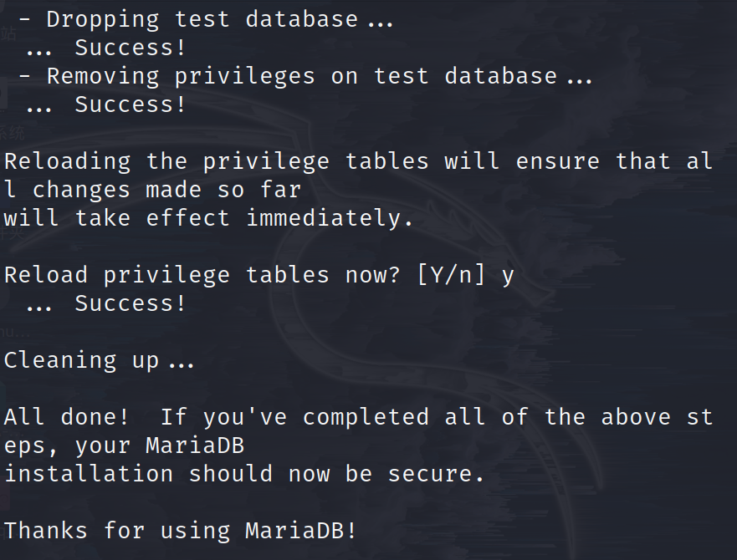
Task: Click the word 'immediately' in the terminal
Action: [329, 218]
